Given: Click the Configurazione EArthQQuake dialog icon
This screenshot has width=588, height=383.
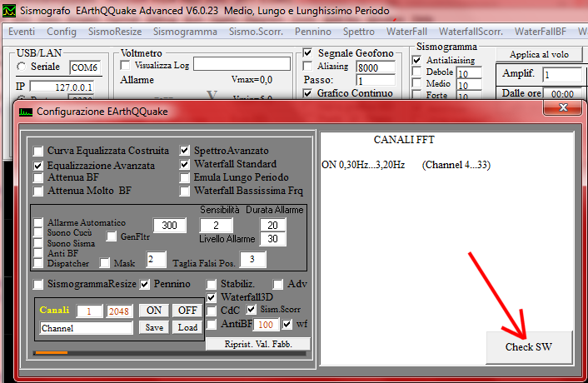Looking at the screenshot, I should [x=26, y=110].
